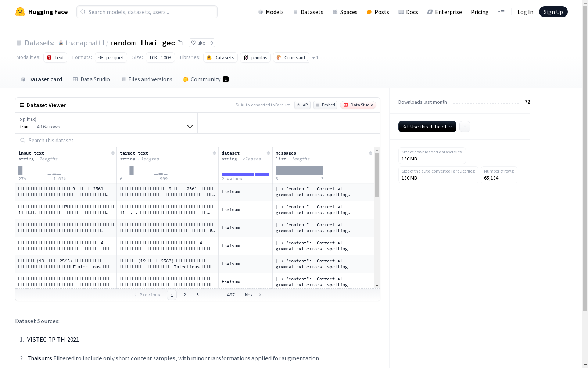
Task: Open Models in the top navigation
Action: click(271, 12)
